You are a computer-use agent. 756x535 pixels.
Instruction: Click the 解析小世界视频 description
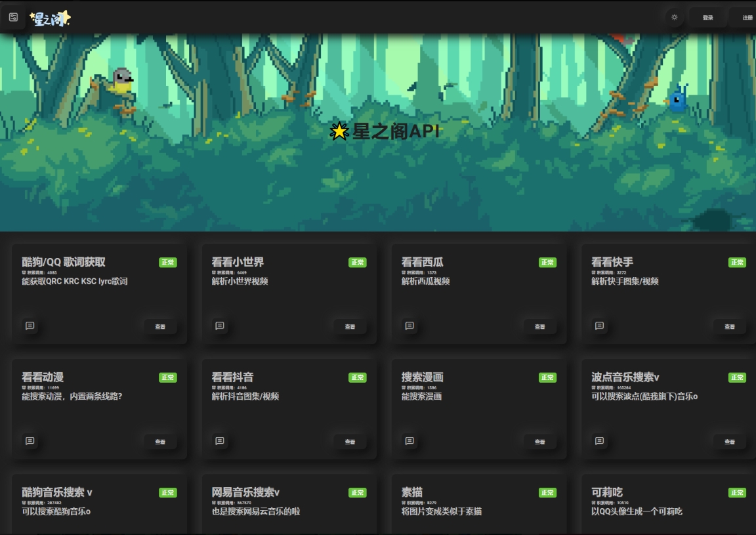coord(240,281)
